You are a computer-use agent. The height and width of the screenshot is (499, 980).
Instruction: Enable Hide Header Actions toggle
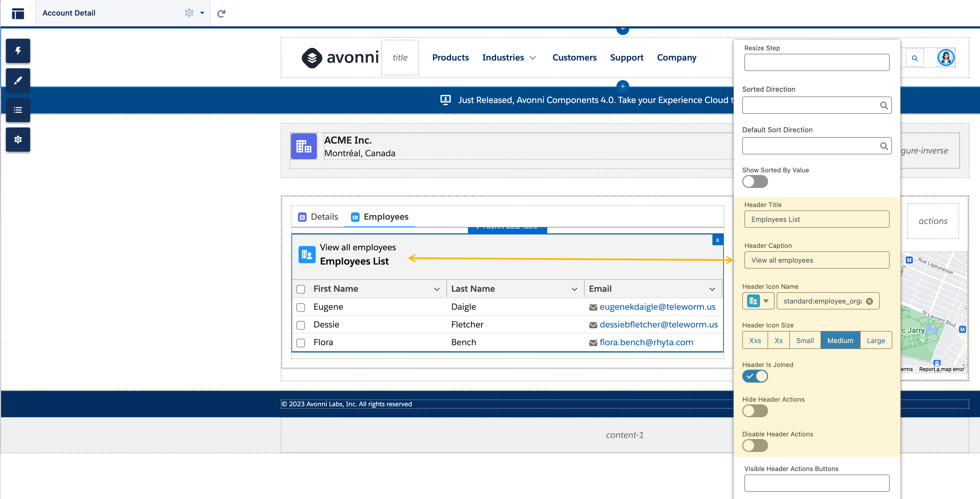[755, 411]
